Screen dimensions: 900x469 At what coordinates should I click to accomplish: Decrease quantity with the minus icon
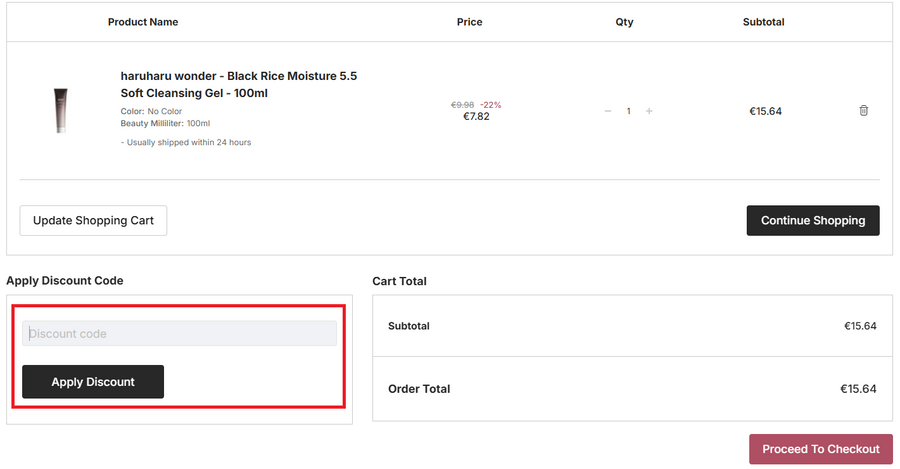[x=608, y=111]
